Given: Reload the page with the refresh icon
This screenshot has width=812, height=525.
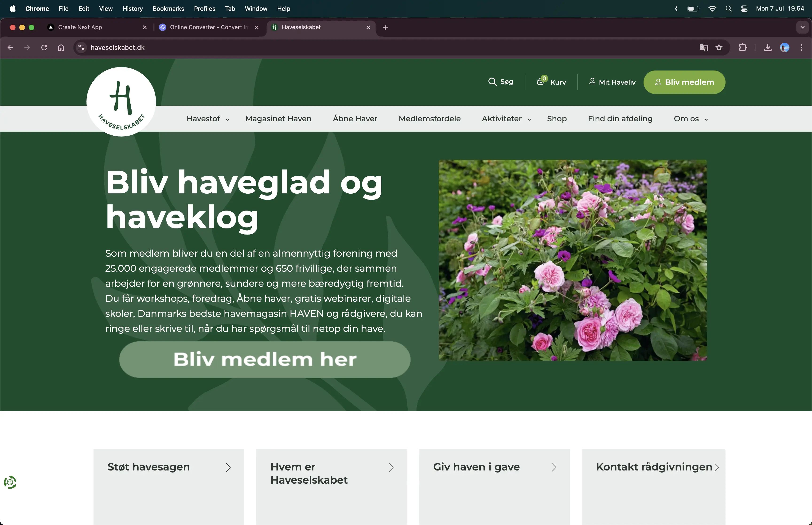Looking at the screenshot, I should (44, 47).
